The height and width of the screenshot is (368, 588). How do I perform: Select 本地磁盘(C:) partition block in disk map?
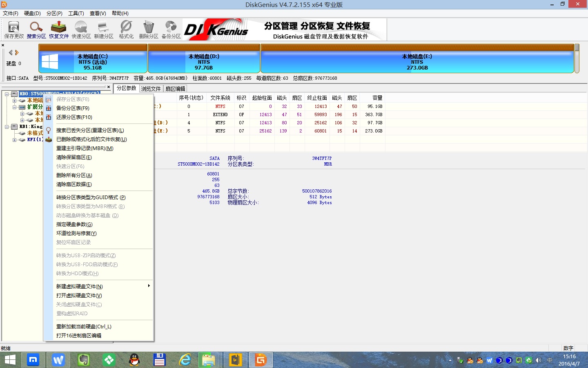coord(93,58)
